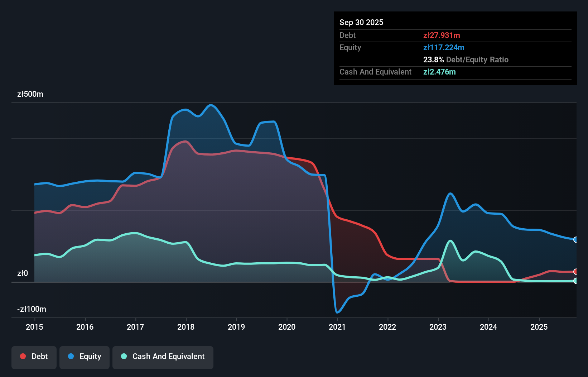The image size is (588, 377).
Task: Select the 2025 year label on the x-axis
Action: 539,327
